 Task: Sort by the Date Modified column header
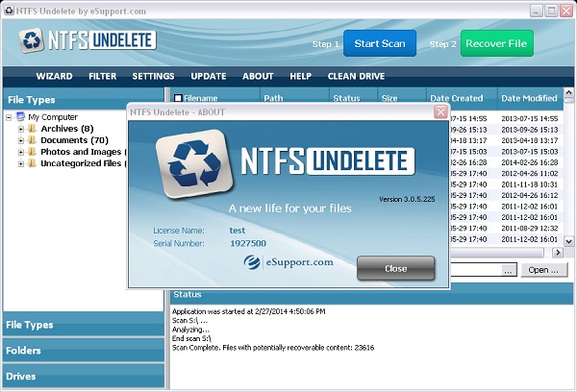[x=529, y=98]
